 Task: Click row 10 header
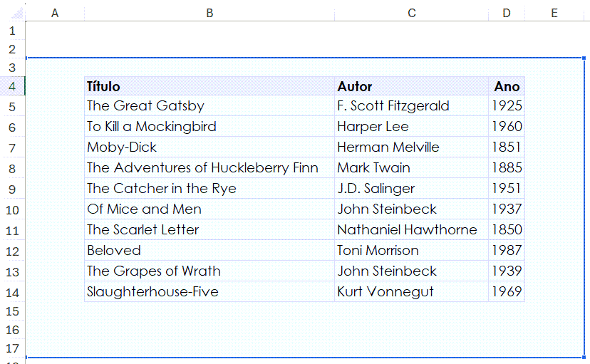pyautogui.click(x=12, y=210)
